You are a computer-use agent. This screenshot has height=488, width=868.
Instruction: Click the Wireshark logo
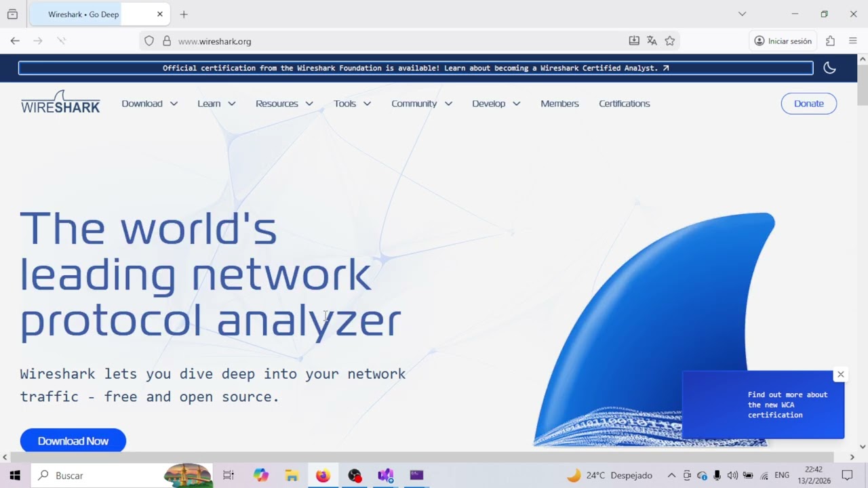(x=60, y=102)
